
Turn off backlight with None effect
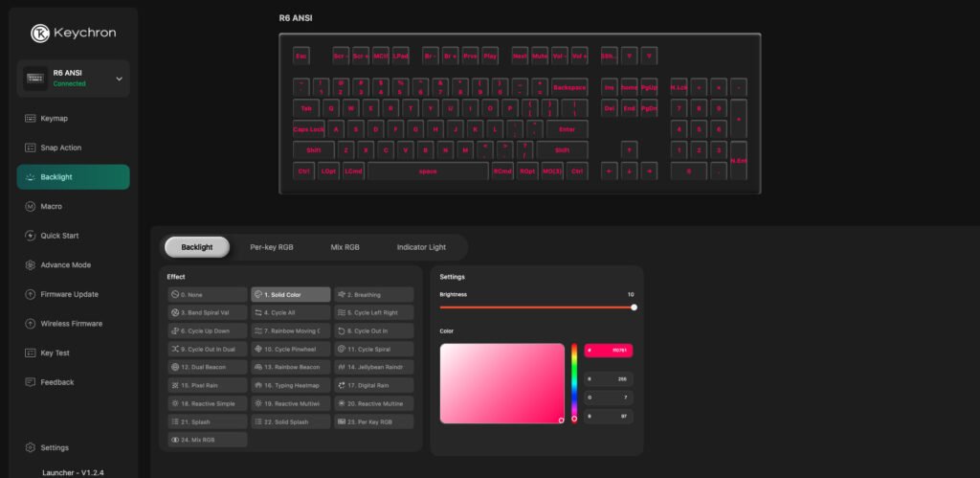(x=207, y=295)
